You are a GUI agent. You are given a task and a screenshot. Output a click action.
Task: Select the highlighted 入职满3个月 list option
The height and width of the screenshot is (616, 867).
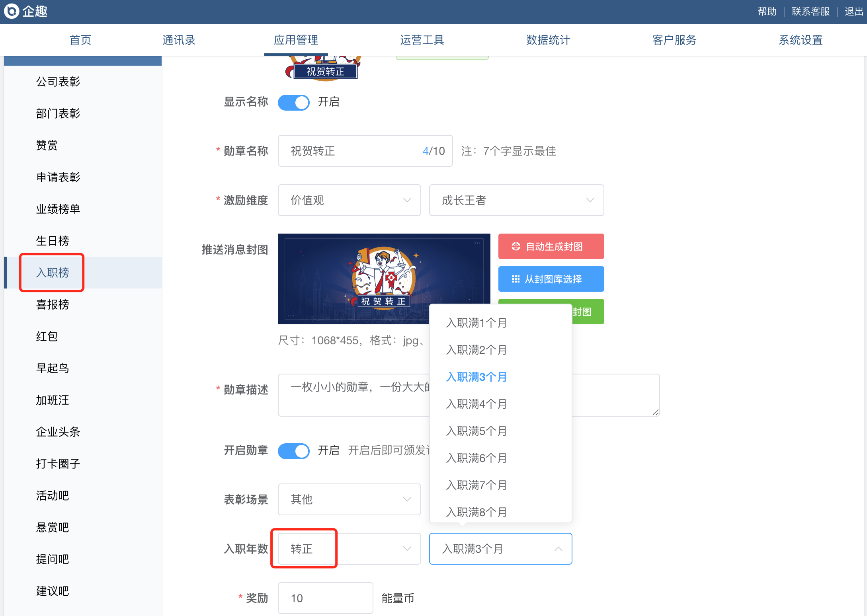pyautogui.click(x=500, y=377)
